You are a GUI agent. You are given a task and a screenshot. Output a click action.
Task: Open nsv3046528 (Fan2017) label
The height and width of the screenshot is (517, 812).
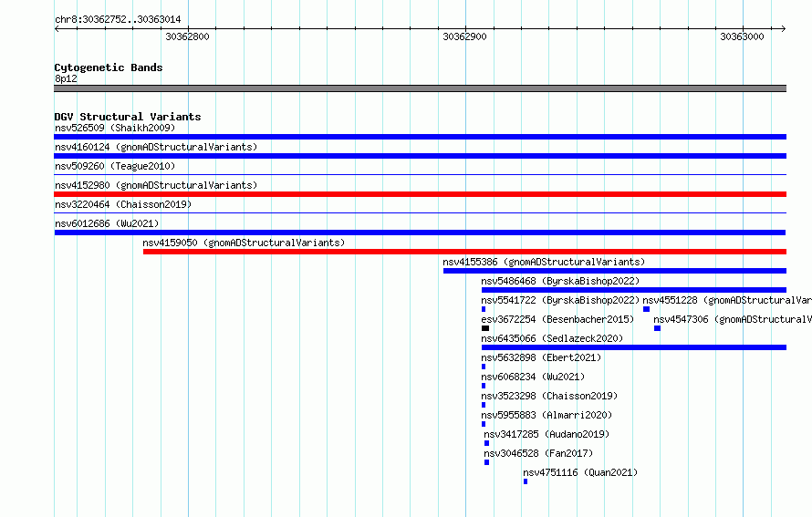pos(538,453)
